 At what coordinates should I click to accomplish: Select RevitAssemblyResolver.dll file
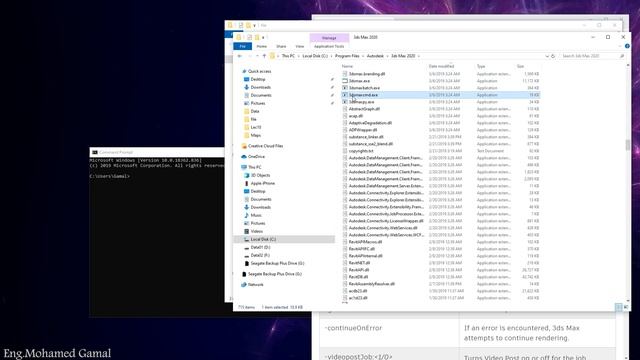(x=371, y=284)
